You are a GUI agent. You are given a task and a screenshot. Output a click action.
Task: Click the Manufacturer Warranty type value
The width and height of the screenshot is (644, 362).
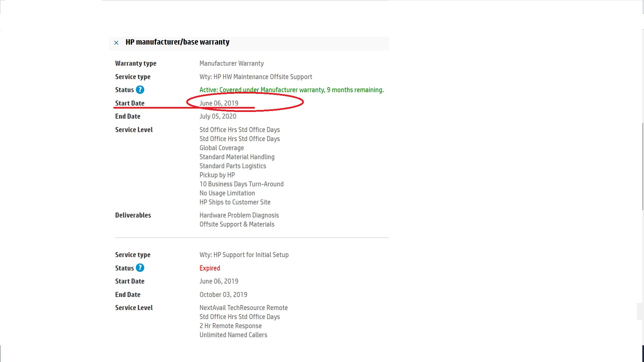[231, 63]
